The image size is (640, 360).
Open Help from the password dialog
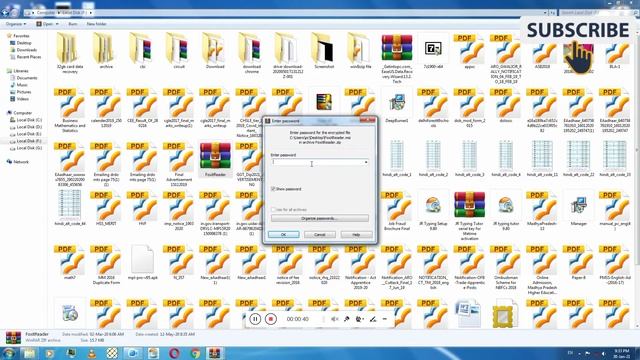point(356,235)
